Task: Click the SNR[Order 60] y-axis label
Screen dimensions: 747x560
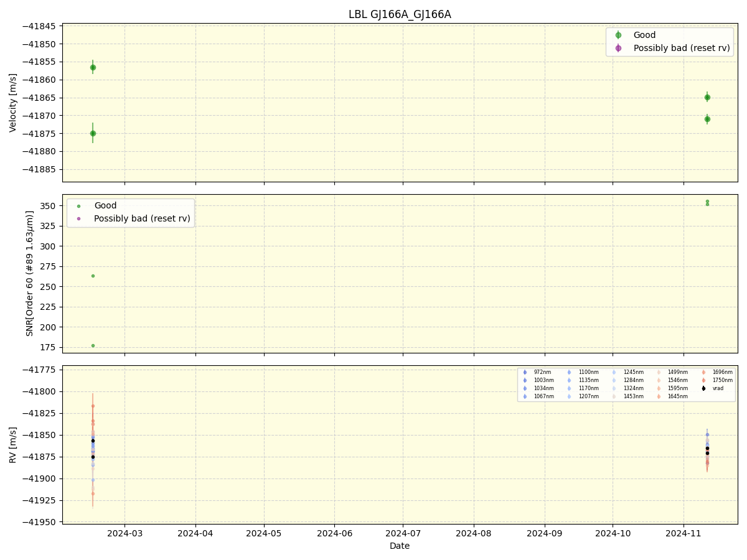Action: click(30, 273)
